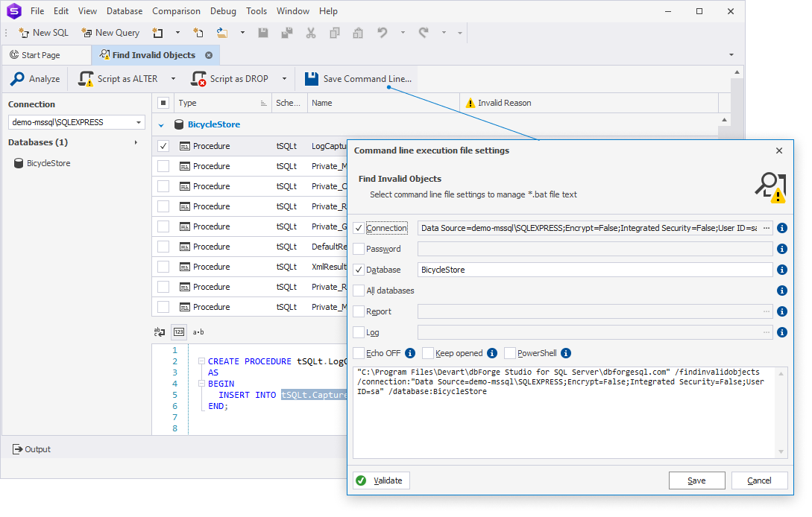Viewport: 812px width, 517px height.
Task: Click the Cut scissors icon
Action: tap(311, 33)
